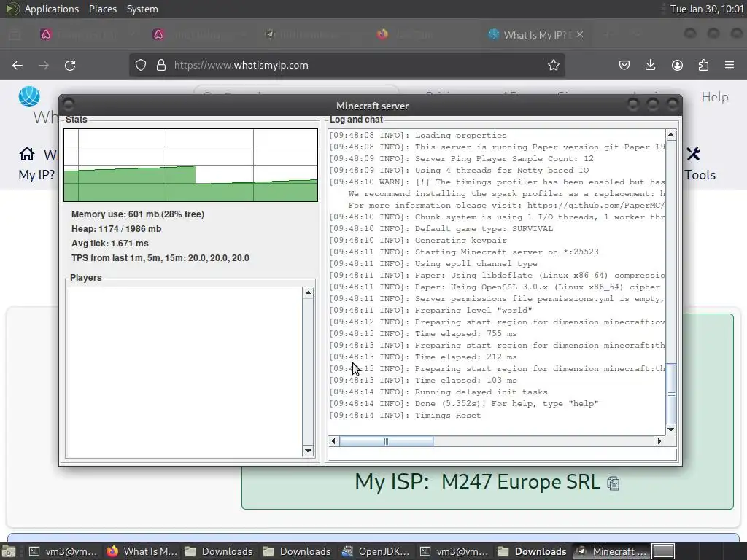Image resolution: width=747 pixels, height=560 pixels.
Task: Click the log scroll up arrow
Action: click(671, 135)
